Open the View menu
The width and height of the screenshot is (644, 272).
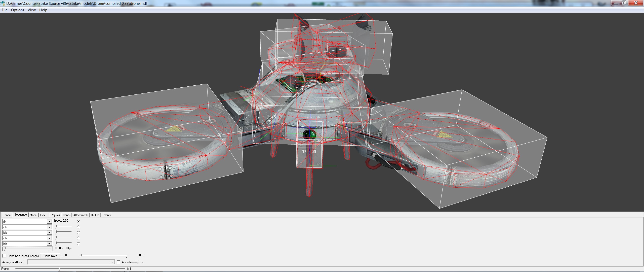click(x=32, y=10)
